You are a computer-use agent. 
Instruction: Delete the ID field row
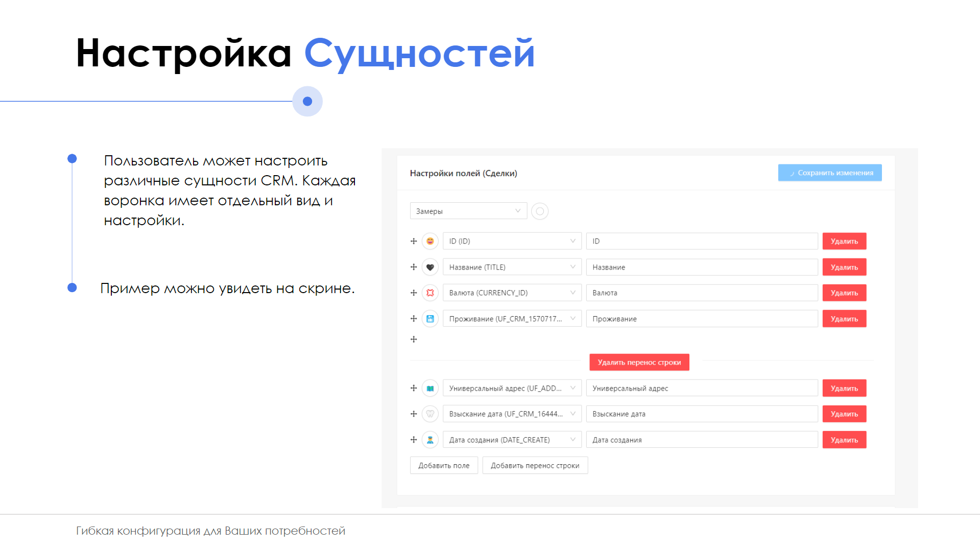pos(844,241)
